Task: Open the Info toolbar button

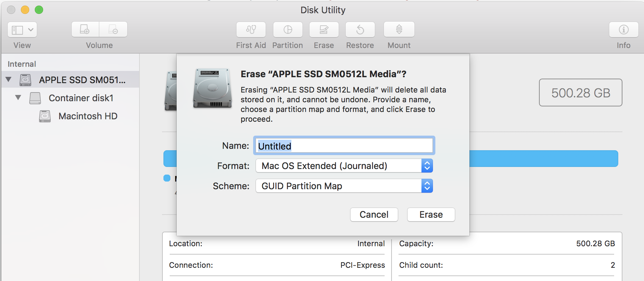Action: 624,30
